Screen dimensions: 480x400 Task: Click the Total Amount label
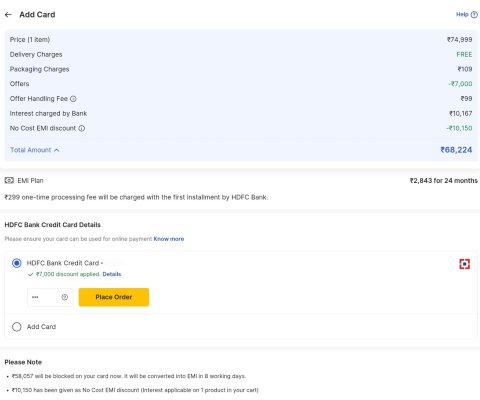pos(30,150)
